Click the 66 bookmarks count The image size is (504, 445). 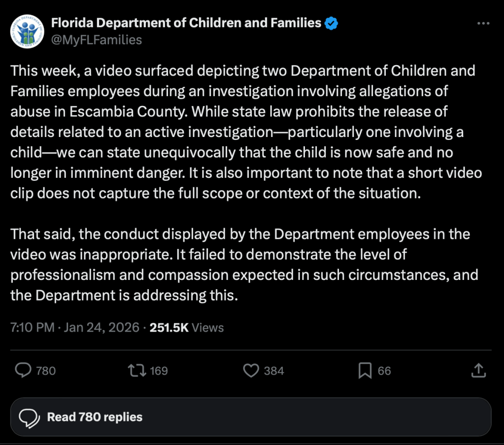pos(384,371)
